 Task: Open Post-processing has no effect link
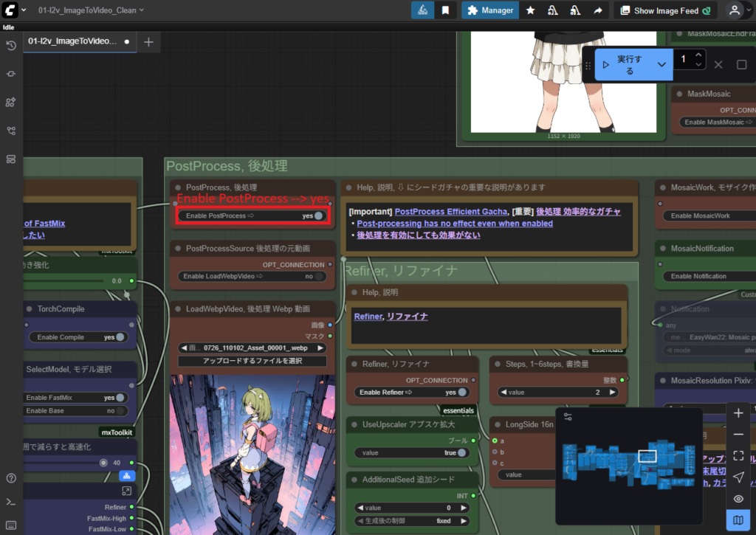[x=455, y=224]
